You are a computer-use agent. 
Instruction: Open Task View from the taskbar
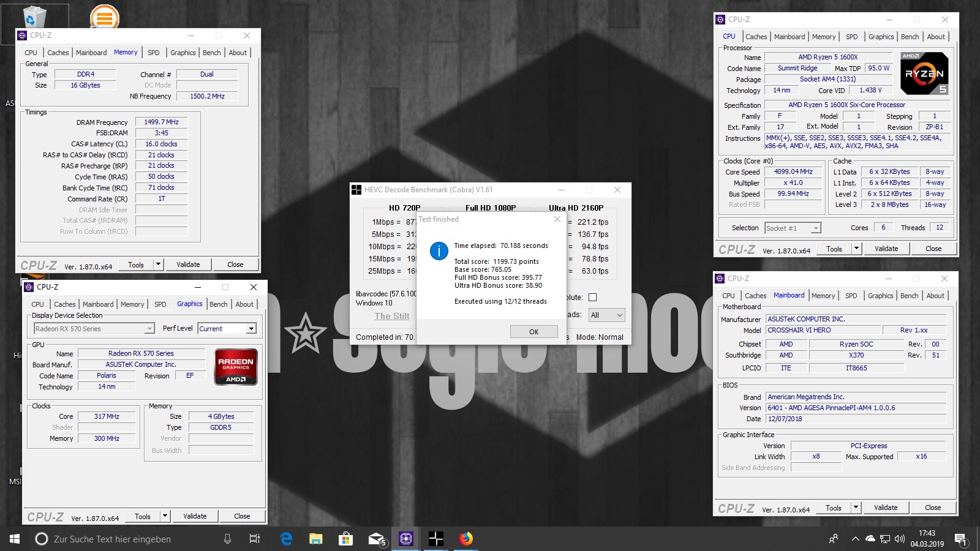pyautogui.click(x=254, y=539)
